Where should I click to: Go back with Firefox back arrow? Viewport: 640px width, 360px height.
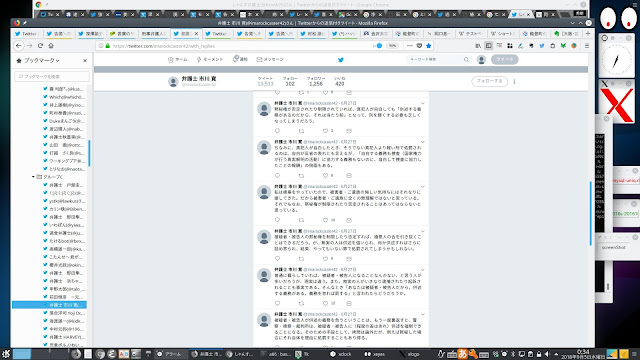coord(19,46)
